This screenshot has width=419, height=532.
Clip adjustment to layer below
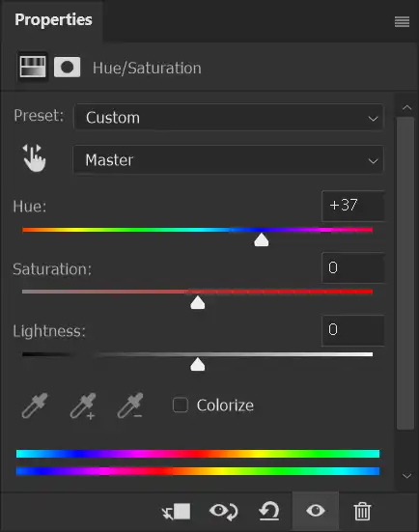(177, 512)
